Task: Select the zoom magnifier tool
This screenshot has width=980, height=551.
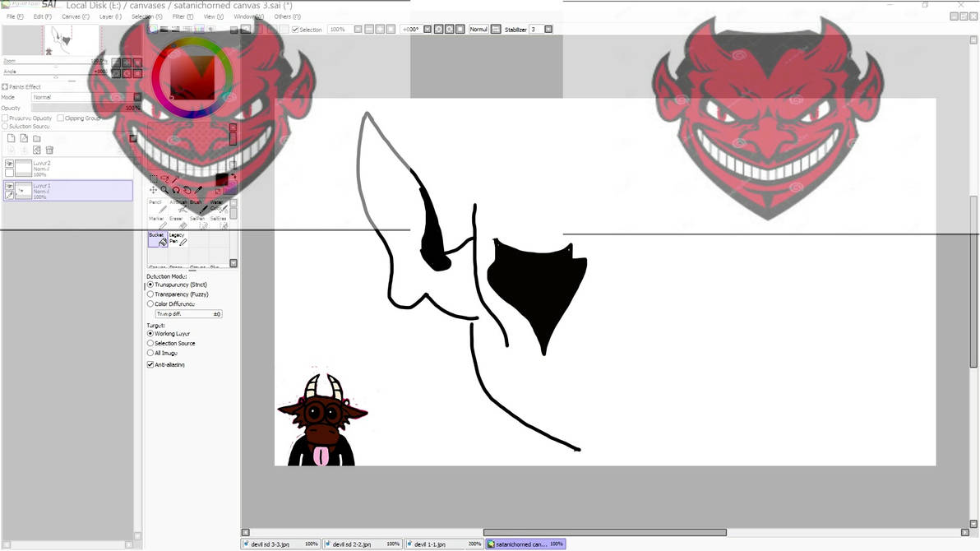Action: (x=164, y=189)
